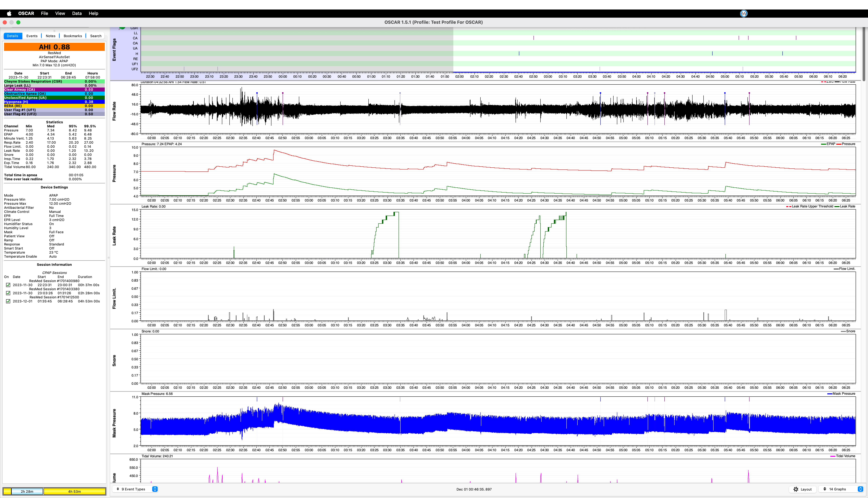This screenshot has height=498, width=868.
Task: Click 'ResMed Session #1701400980' link text
Action: [54, 281]
